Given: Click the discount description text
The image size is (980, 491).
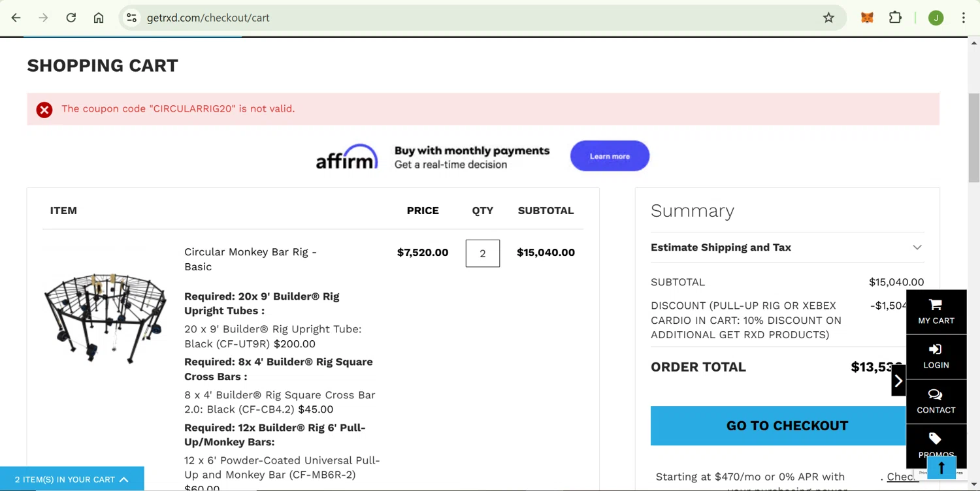Looking at the screenshot, I should pos(746,320).
